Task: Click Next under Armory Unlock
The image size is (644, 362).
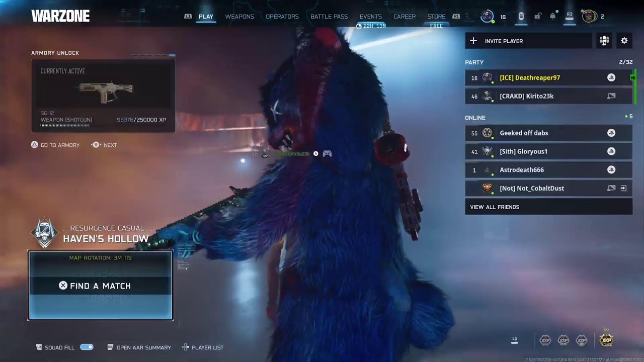Action: pos(110,145)
